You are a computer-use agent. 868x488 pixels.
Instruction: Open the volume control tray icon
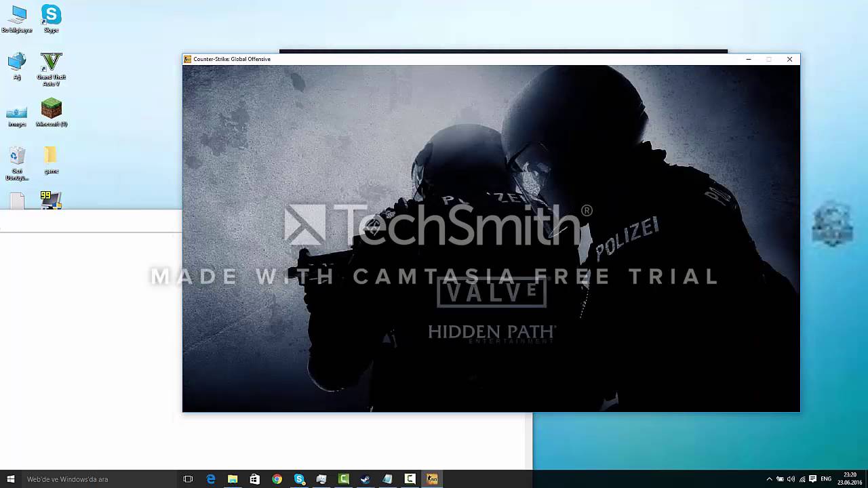[x=791, y=479]
